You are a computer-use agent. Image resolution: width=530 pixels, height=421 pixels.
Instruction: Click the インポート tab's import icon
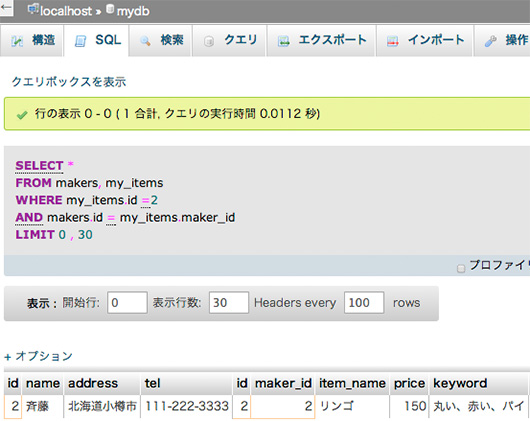[x=392, y=42]
